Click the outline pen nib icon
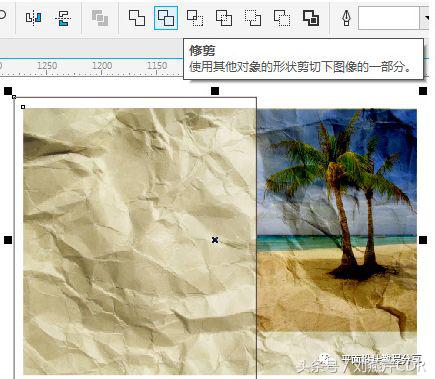435x379 pixels. point(347,18)
